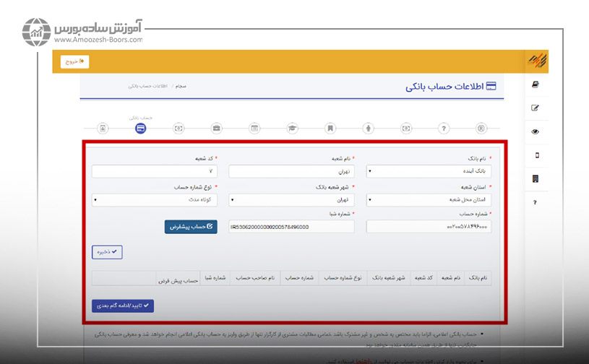Click the Sheba number input field

[x=291, y=227]
